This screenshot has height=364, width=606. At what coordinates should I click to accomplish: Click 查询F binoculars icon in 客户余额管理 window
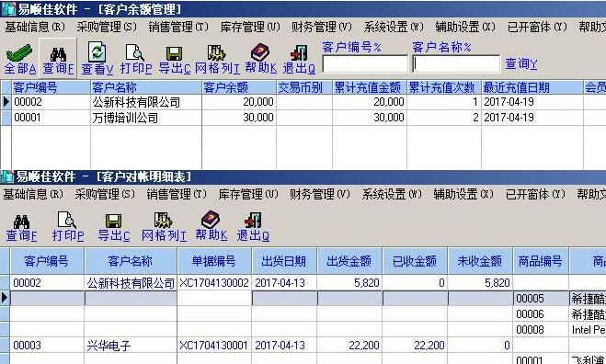pyautogui.click(x=58, y=54)
